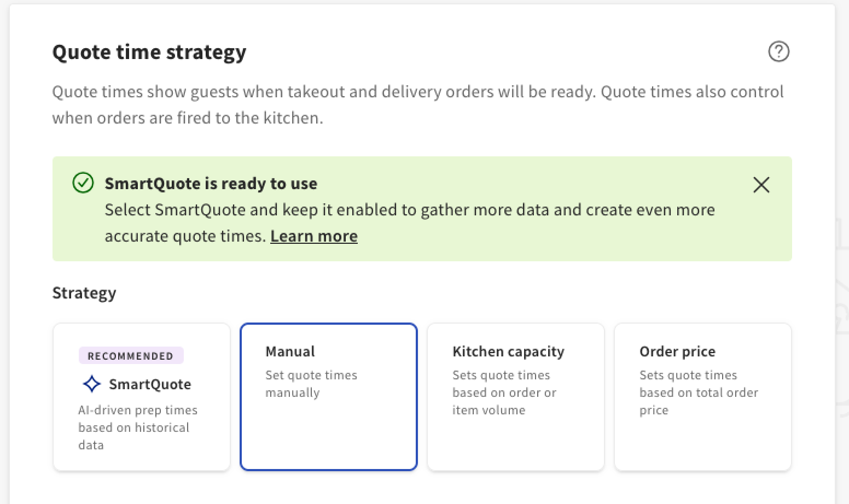
Task: Click the Manual card title text
Action: (290, 351)
